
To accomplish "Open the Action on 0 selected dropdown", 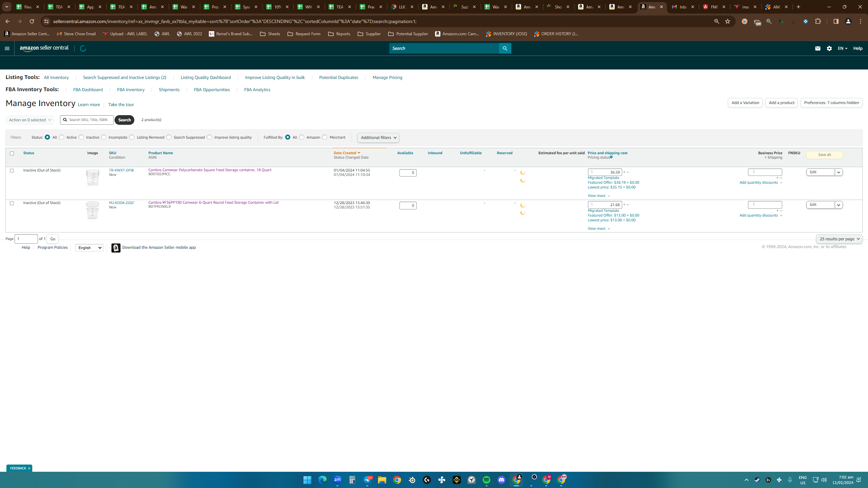I will pyautogui.click(x=30, y=120).
